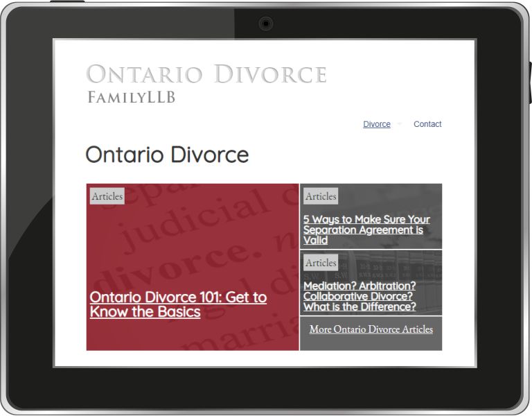Tap the tablet front camera
The height and width of the screenshot is (416, 532).
[266, 24]
